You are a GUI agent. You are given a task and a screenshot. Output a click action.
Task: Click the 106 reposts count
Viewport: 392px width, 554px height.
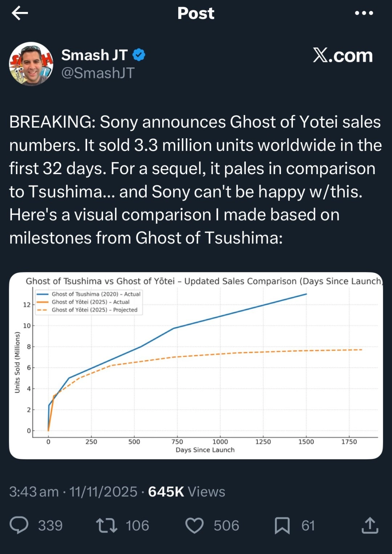137,526
